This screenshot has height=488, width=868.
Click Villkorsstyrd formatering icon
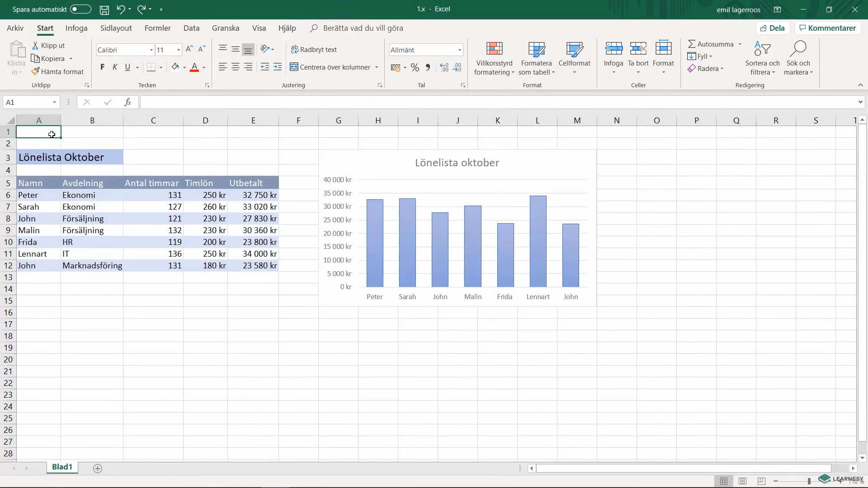tap(494, 49)
